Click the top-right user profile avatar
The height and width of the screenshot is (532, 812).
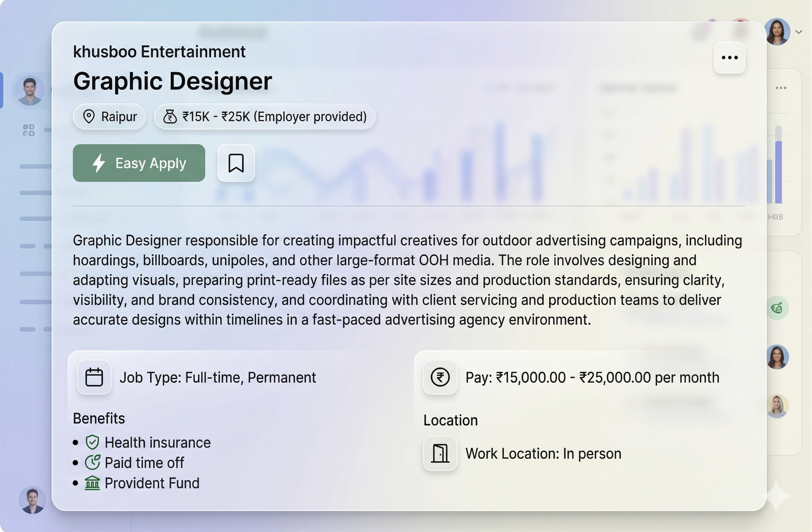[x=777, y=32]
